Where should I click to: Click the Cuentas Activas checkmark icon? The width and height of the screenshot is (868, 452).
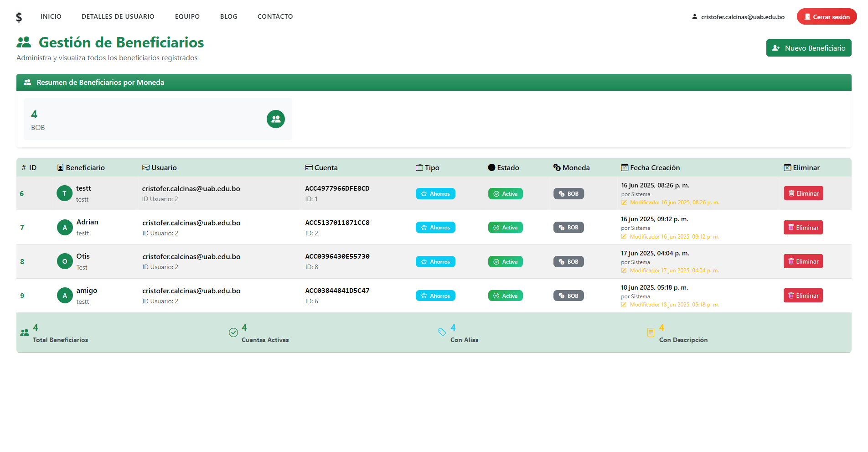click(233, 333)
